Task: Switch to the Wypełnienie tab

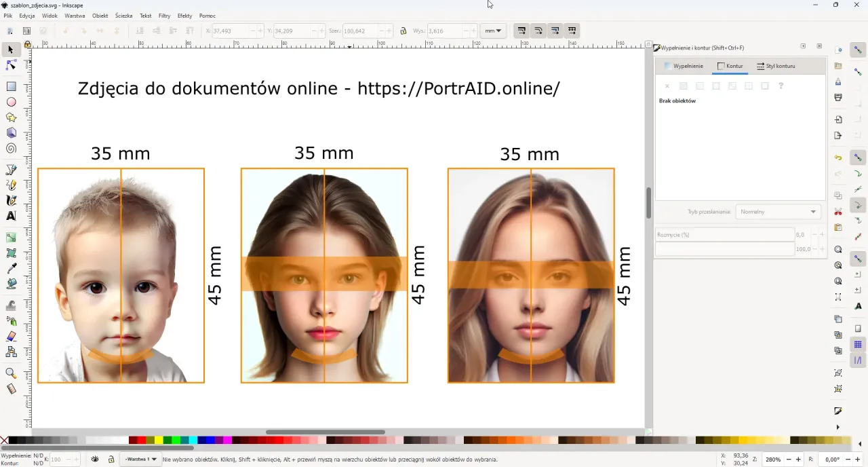Action: pyautogui.click(x=684, y=66)
